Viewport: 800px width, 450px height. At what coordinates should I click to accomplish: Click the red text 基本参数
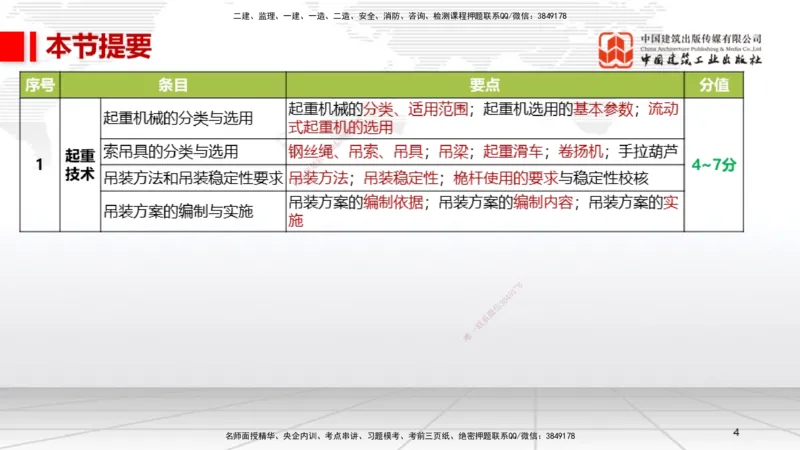(603, 109)
